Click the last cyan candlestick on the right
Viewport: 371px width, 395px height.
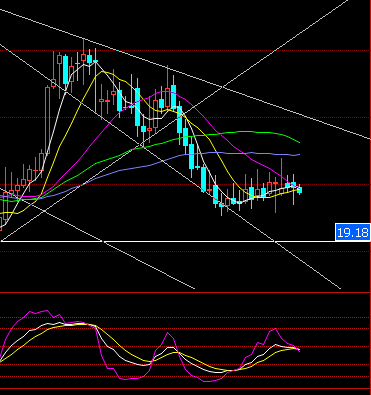[x=299, y=190]
